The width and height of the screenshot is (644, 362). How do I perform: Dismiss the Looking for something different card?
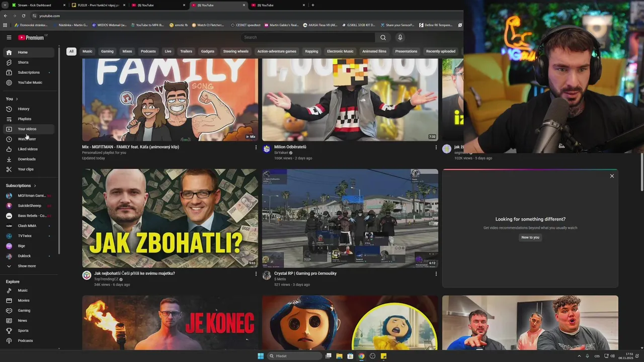(x=612, y=176)
